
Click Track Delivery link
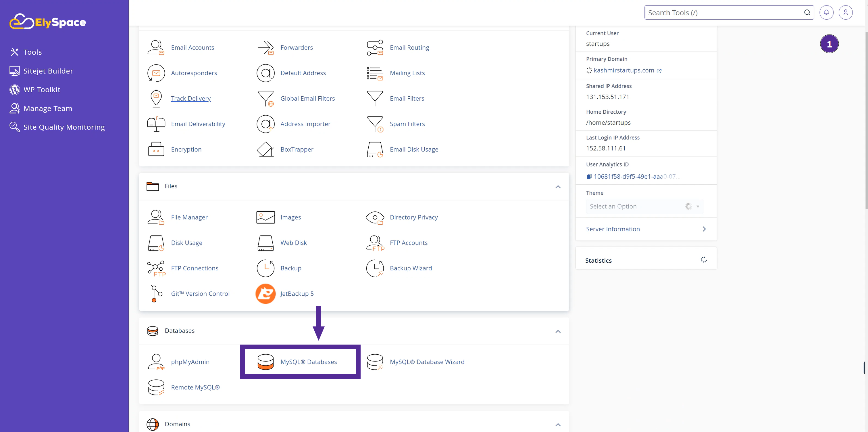pos(190,98)
